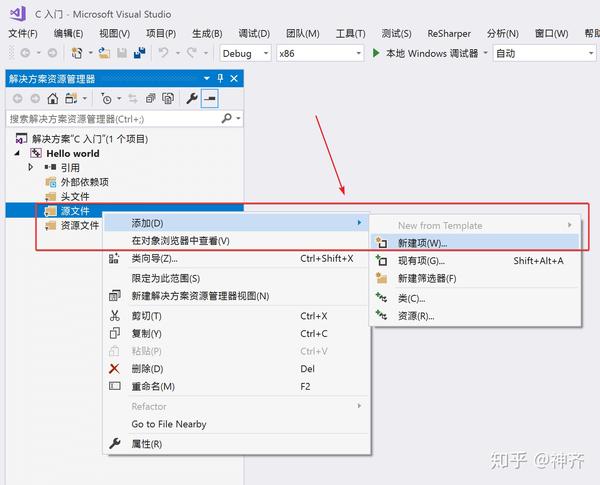The image size is (600, 485).
Task: Click Solution Explorer home icon
Action: point(53,99)
